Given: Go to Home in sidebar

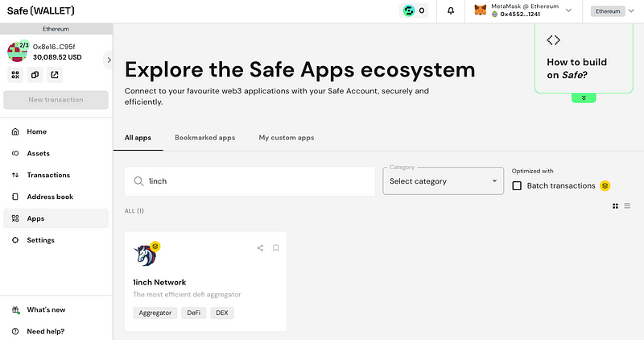Looking at the screenshot, I should click(x=56, y=131).
